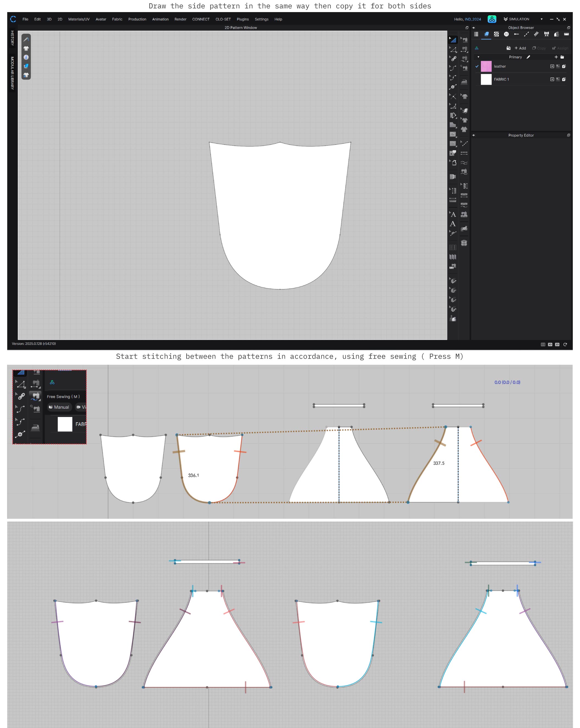
Task: Collapse the Property Editor arrow
Action: pyautogui.click(x=473, y=135)
